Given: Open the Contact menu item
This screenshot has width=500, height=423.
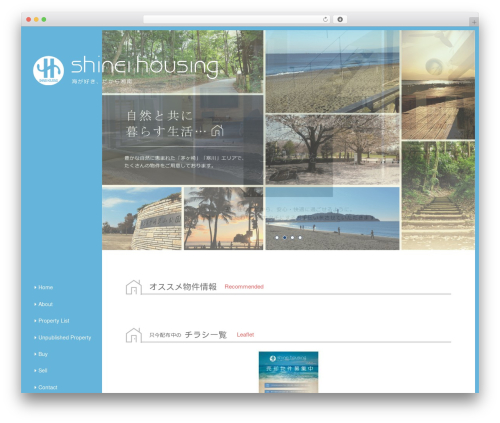Looking at the screenshot, I should pos(48,387).
